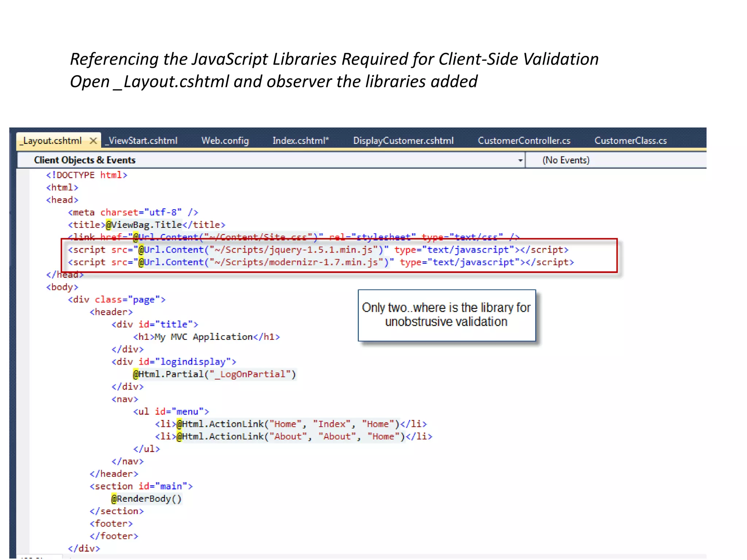Open the Web.config tab

click(x=225, y=141)
